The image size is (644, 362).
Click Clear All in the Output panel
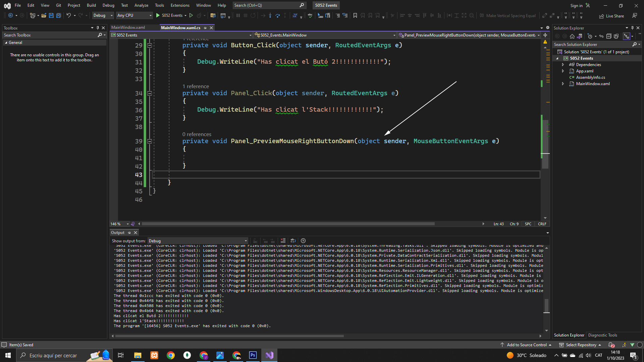tap(283, 241)
